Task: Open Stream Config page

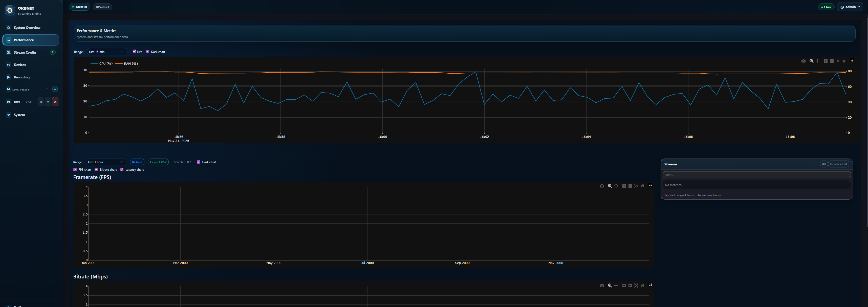Action: 31,52
